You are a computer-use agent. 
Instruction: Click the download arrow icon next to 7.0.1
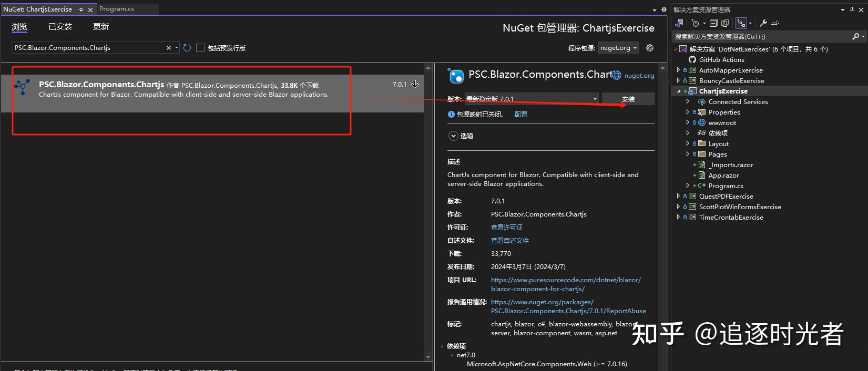click(415, 84)
